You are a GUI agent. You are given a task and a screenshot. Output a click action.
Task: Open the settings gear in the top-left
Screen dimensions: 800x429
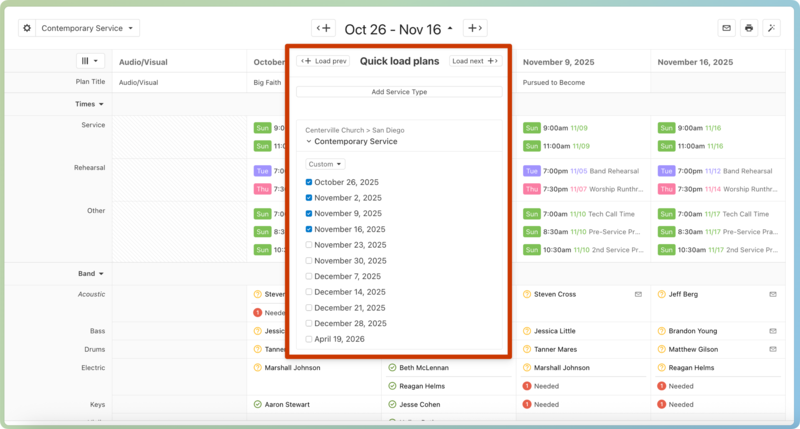[x=27, y=29]
